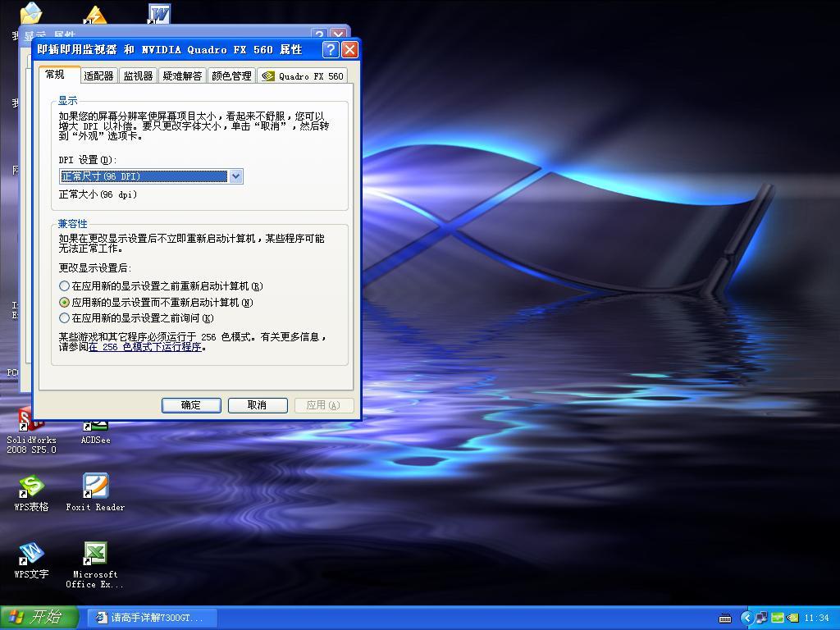Switch to the 适配器 tab

[x=98, y=76]
